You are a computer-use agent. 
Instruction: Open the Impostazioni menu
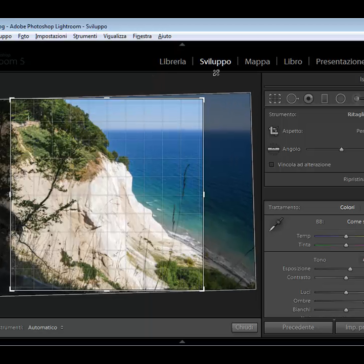click(x=51, y=36)
